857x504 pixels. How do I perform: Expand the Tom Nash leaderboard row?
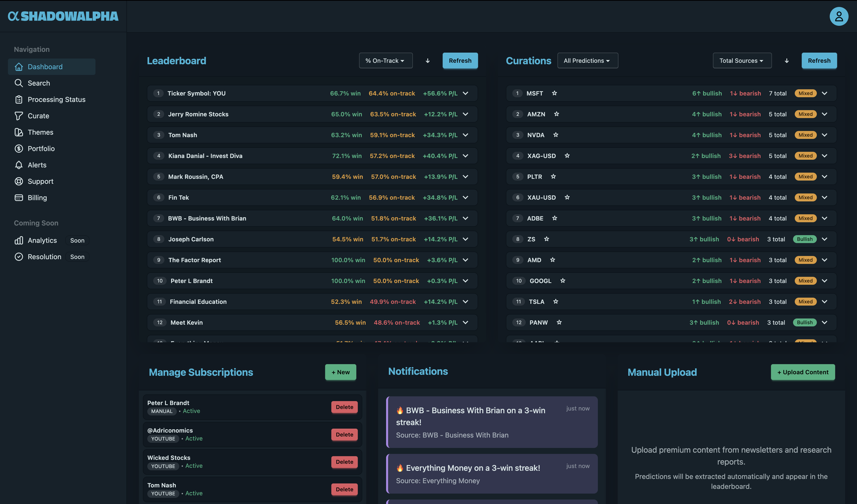tap(465, 135)
